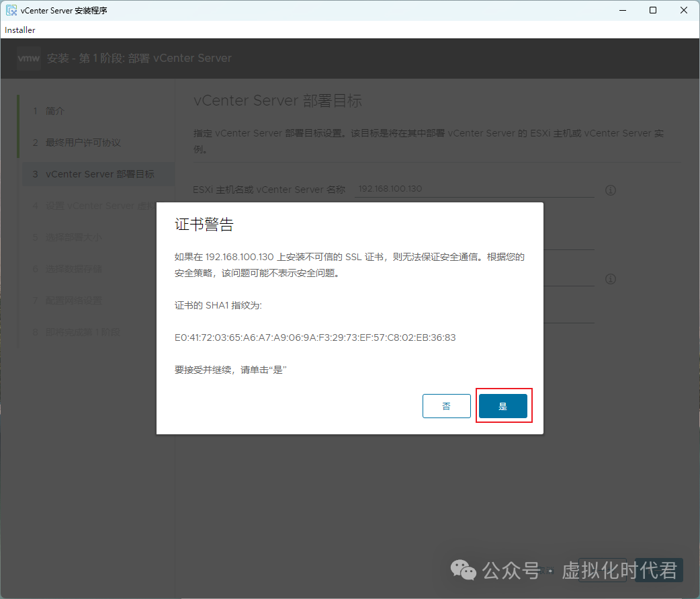Click the 否 (No) button in the certificate warning
Screen dimensions: 700x599
pos(447,406)
